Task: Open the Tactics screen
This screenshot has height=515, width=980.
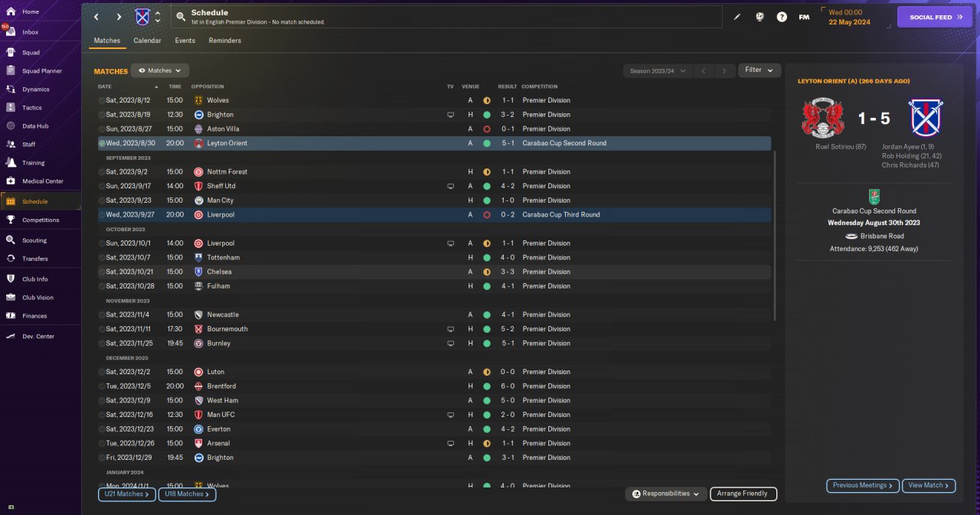Action: pos(32,108)
